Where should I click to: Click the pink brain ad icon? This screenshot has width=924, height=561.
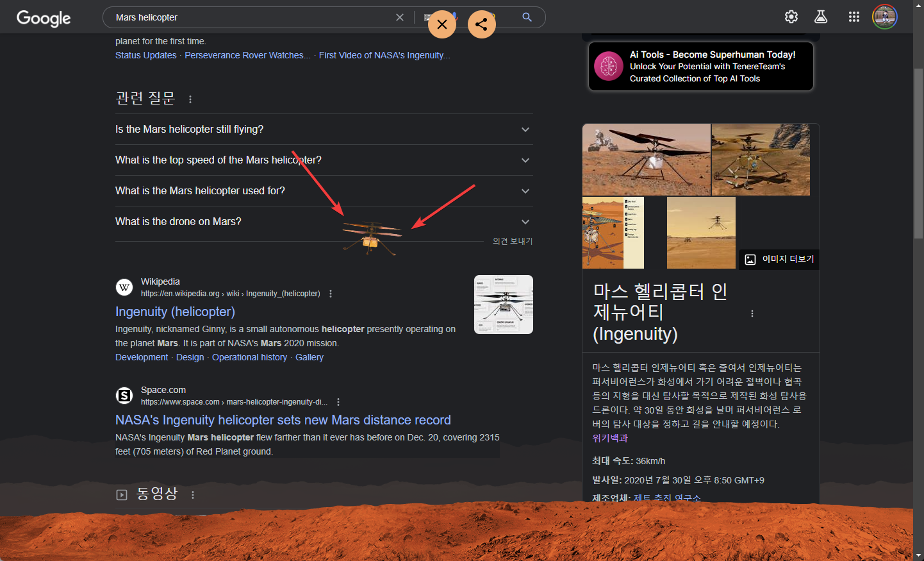609,67
